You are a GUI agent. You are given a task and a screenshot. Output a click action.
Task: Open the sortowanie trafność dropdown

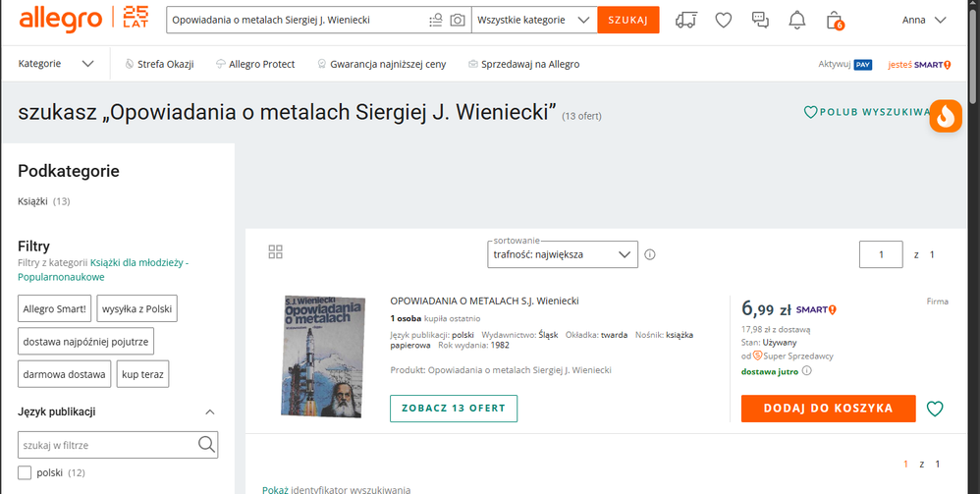563,254
